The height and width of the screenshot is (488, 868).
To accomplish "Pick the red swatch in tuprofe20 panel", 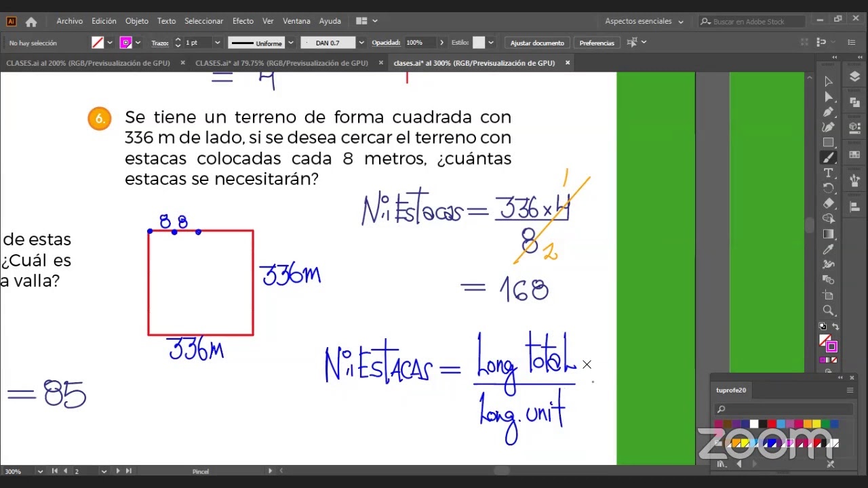I will 772,424.
